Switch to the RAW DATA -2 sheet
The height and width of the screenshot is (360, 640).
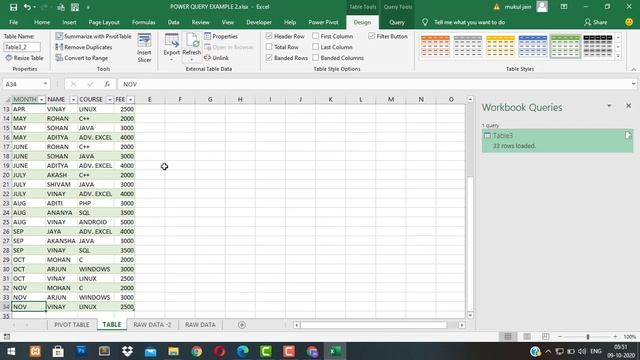point(152,325)
